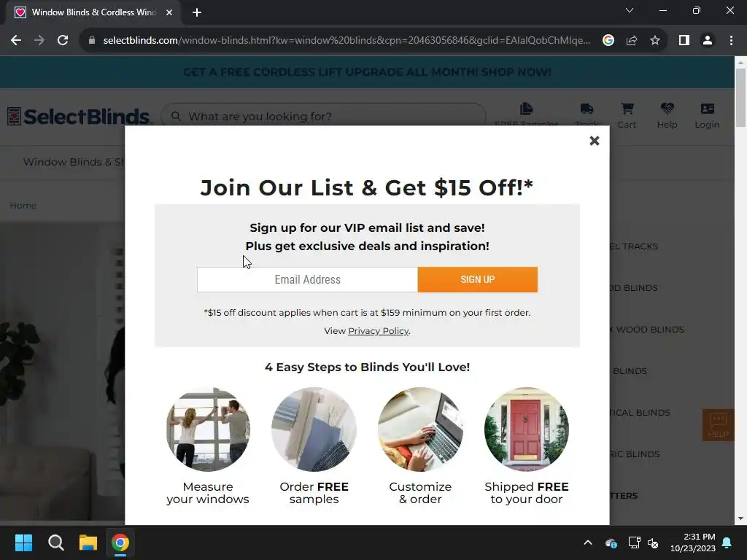
Task: Open a new browser tab
Action: [x=197, y=12]
